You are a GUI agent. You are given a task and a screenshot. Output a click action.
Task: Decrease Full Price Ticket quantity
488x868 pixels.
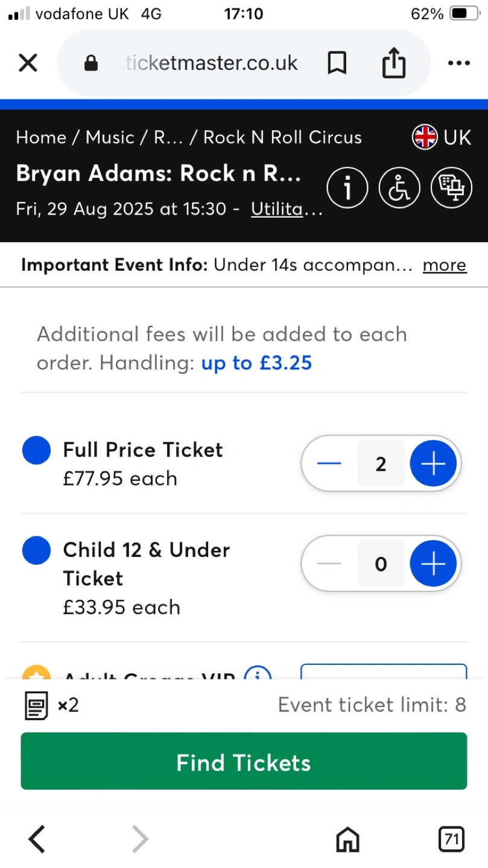tap(329, 464)
